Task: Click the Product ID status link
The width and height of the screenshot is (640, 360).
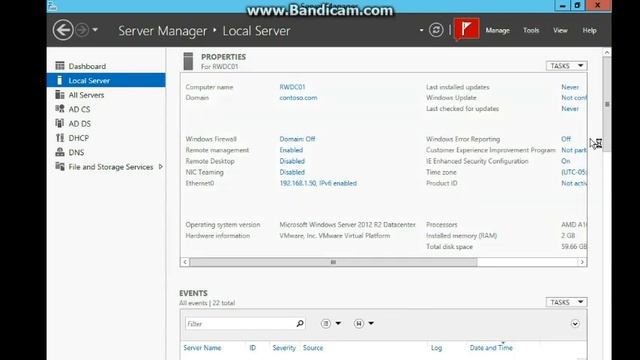Action: coord(574,183)
